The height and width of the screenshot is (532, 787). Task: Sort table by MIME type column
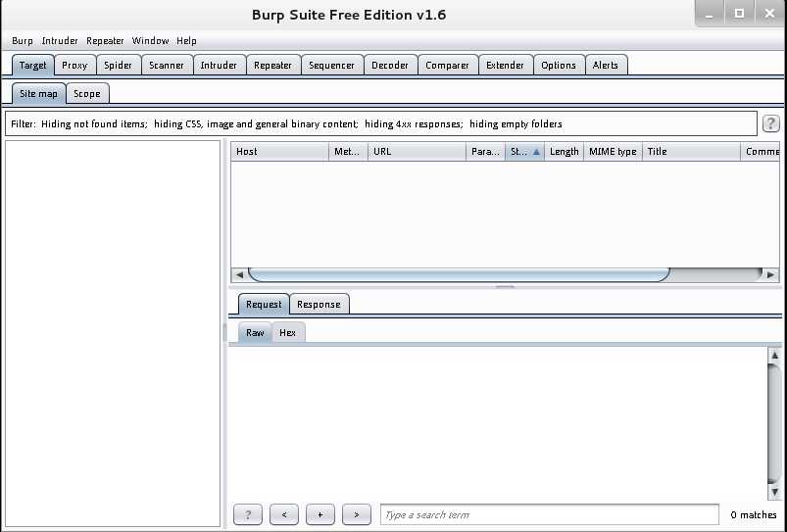tap(613, 152)
